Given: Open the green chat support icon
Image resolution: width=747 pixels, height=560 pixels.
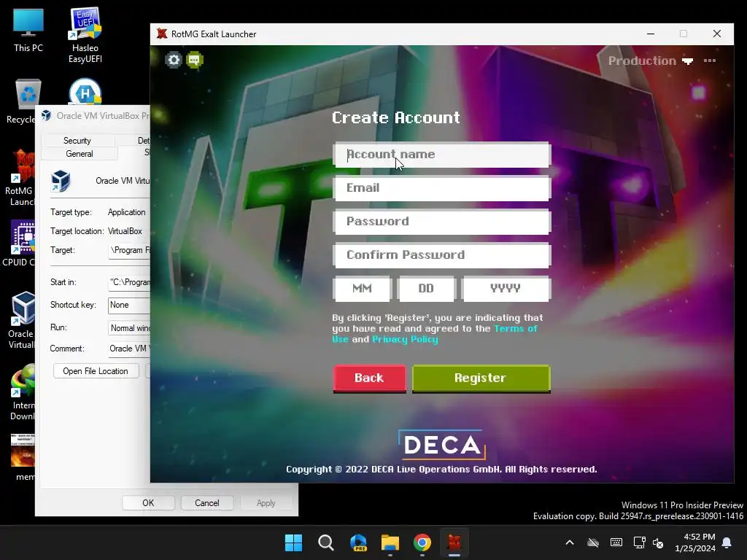Looking at the screenshot, I should pos(194,60).
